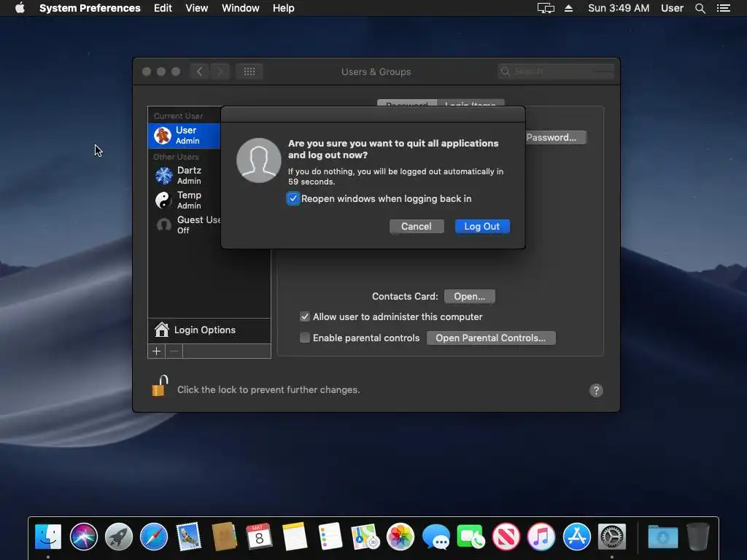The width and height of the screenshot is (747, 560).
Task: Open News from the Dock
Action: (x=506, y=537)
